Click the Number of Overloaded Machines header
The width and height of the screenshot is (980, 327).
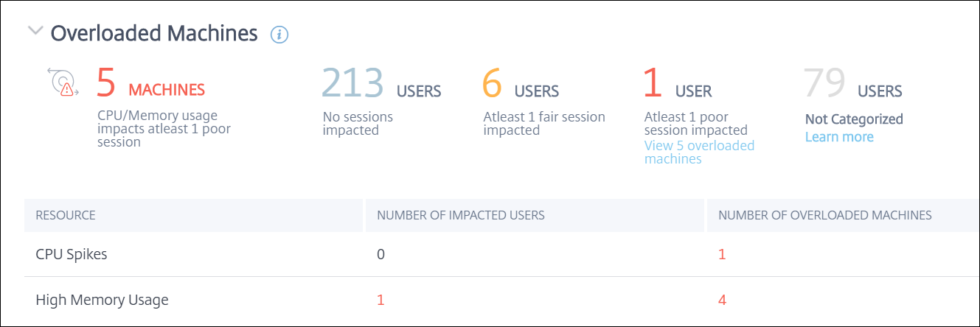[824, 216]
